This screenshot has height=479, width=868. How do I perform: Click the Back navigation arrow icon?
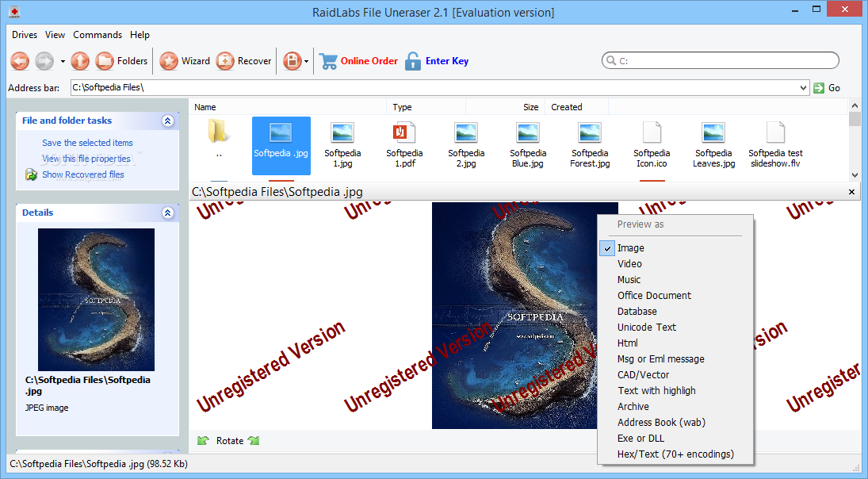pyautogui.click(x=20, y=61)
